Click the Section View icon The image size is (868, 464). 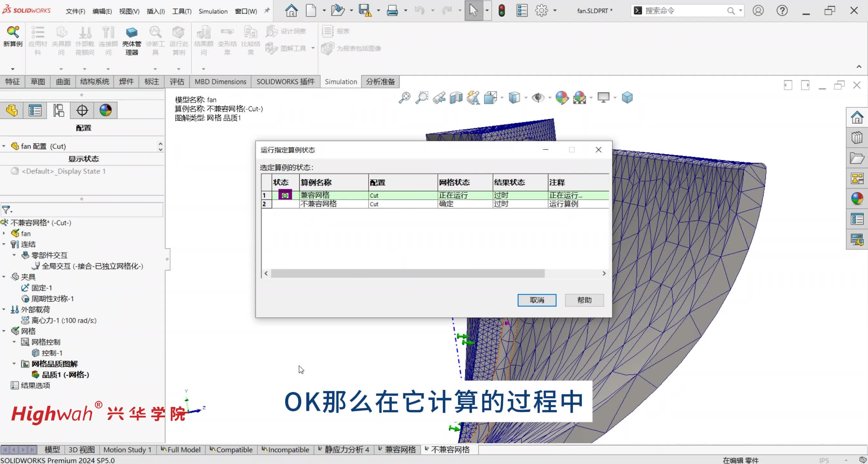click(456, 98)
